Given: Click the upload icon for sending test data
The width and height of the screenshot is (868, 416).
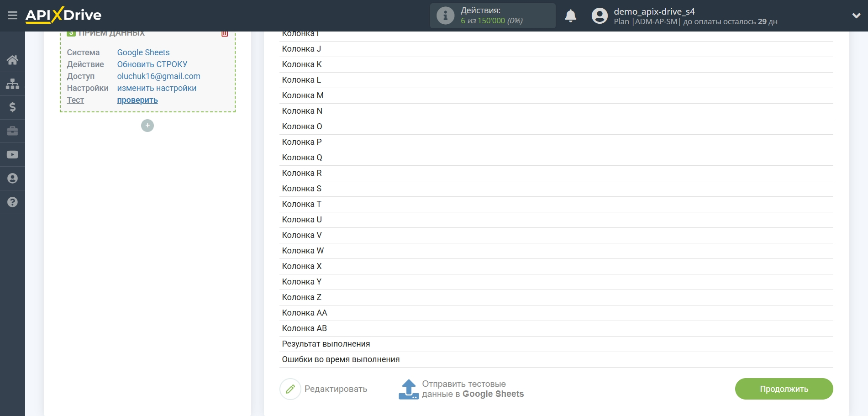Looking at the screenshot, I should point(408,389).
